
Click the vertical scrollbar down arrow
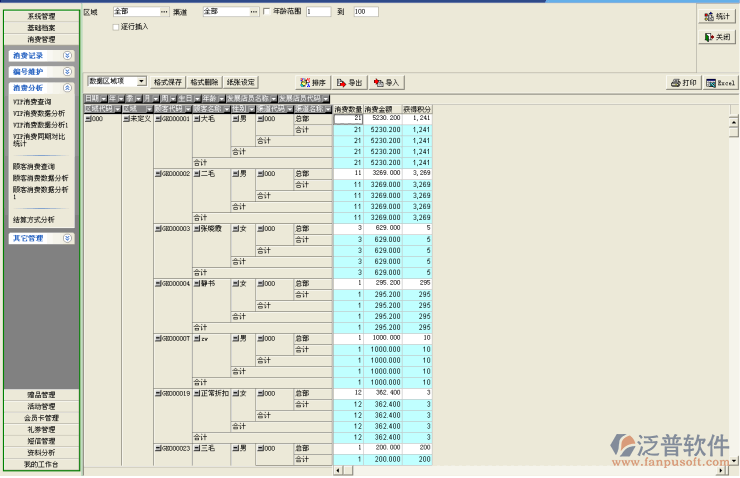click(x=735, y=460)
